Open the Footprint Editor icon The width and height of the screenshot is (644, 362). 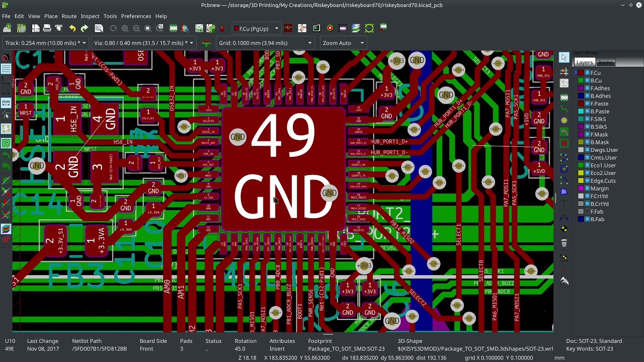[x=174, y=28]
